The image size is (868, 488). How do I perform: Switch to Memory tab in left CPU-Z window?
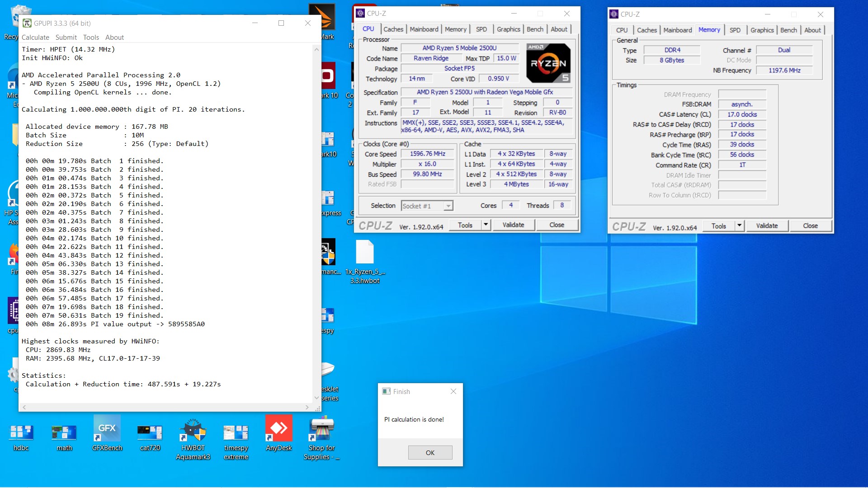(x=455, y=29)
